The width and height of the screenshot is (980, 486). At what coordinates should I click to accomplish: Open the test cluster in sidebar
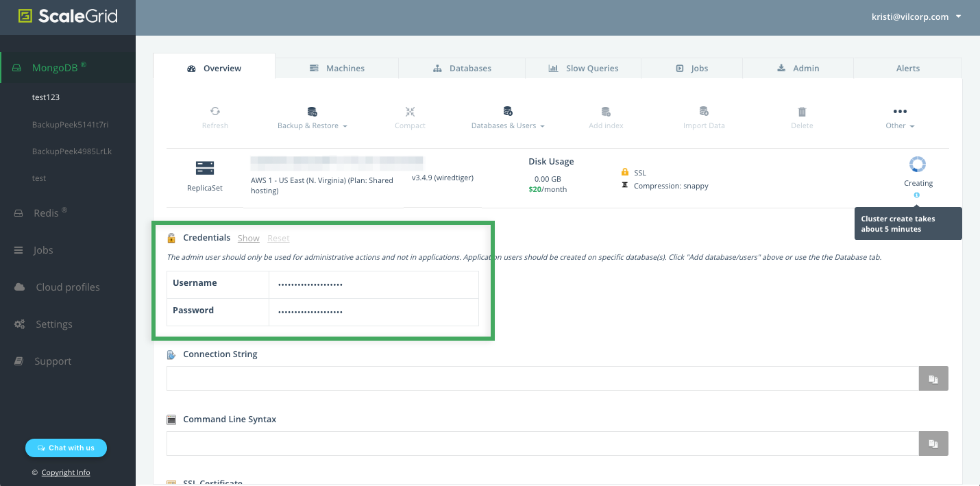[39, 178]
